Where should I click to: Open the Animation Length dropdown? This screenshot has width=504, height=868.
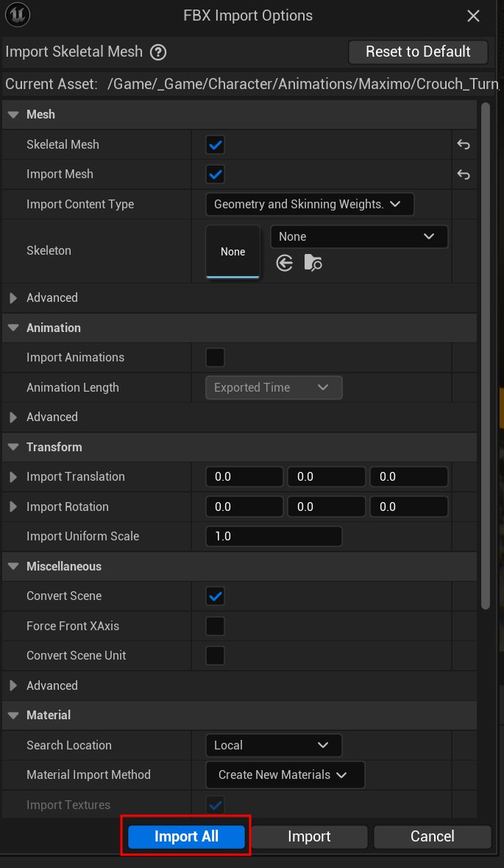point(274,387)
